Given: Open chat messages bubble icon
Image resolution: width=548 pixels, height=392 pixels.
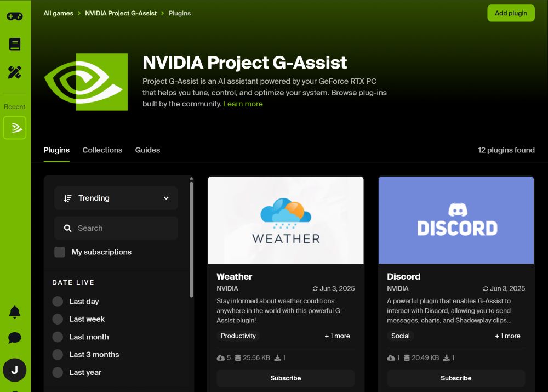Looking at the screenshot, I should click(15, 338).
